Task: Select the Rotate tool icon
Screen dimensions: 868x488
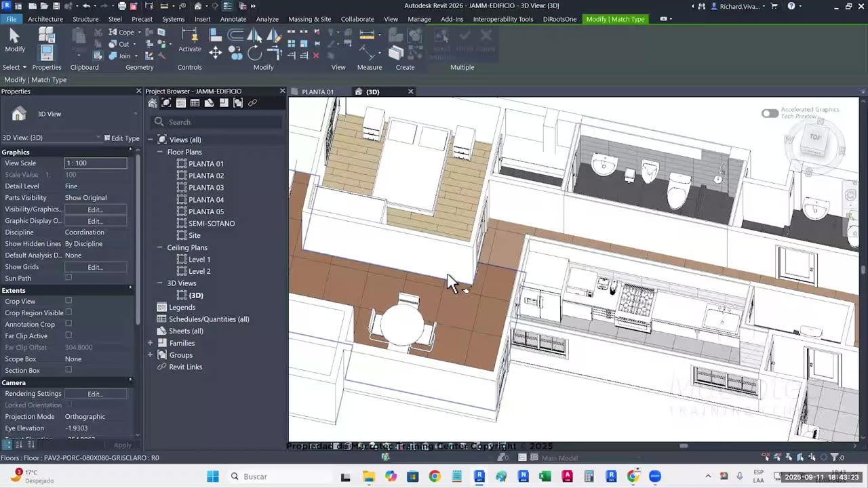Action: (x=255, y=52)
